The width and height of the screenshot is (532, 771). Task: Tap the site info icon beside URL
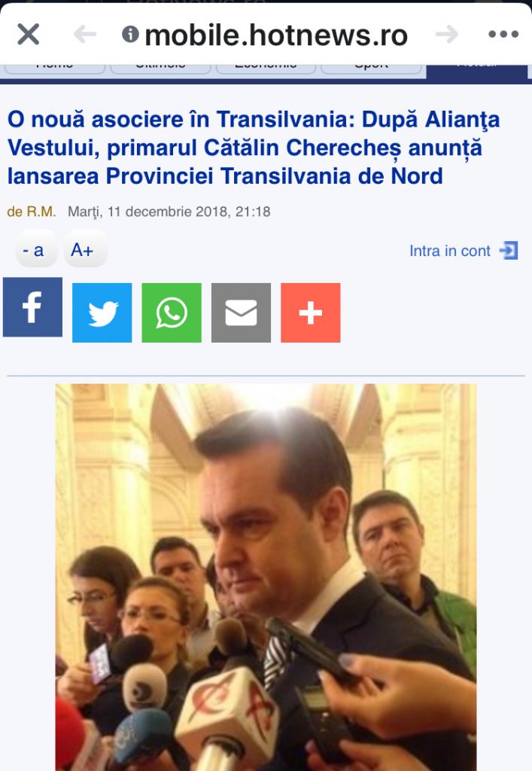pyautogui.click(x=130, y=34)
